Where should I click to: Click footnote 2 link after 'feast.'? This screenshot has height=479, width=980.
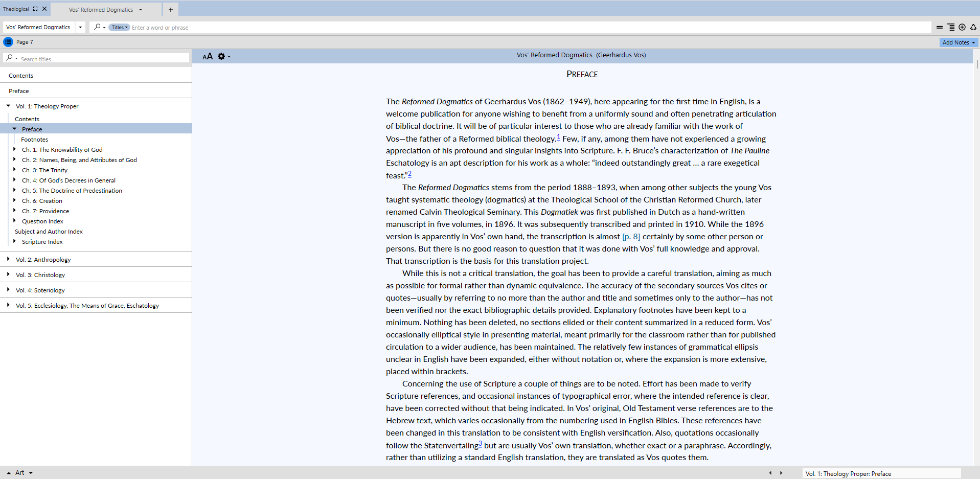(x=409, y=174)
